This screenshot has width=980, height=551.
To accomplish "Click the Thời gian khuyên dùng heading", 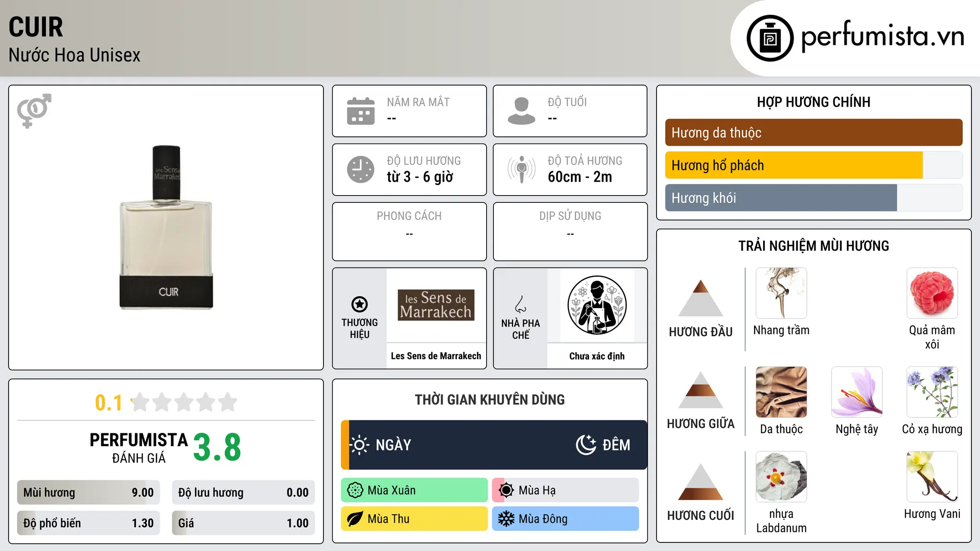I will click(x=490, y=399).
